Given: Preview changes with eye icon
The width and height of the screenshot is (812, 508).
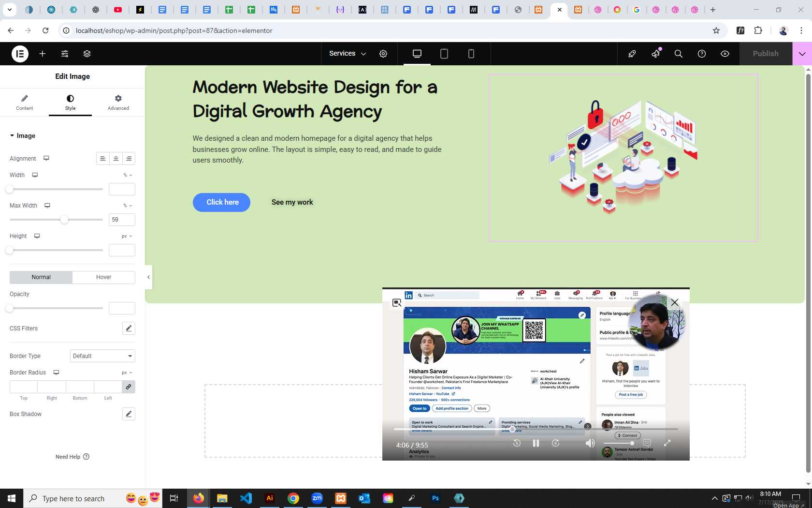Looking at the screenshot, I should tap(725, 54).
